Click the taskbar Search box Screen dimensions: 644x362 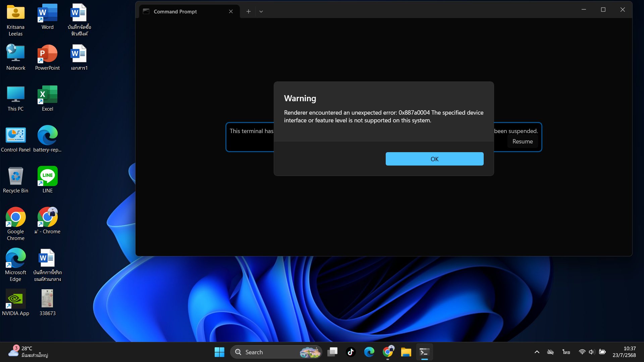click(276, 352)
